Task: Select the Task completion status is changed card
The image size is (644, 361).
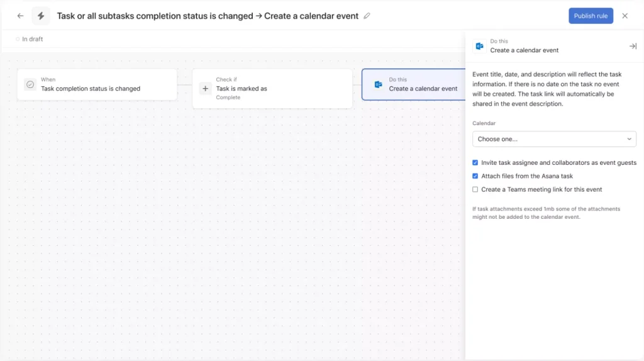Action: [97, 85]
